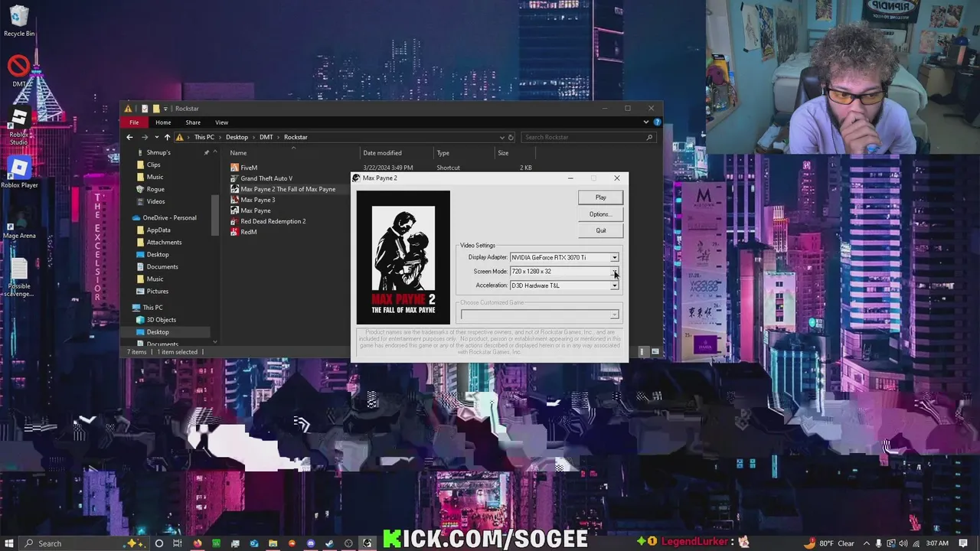Sort files by Date modified column

382,153
